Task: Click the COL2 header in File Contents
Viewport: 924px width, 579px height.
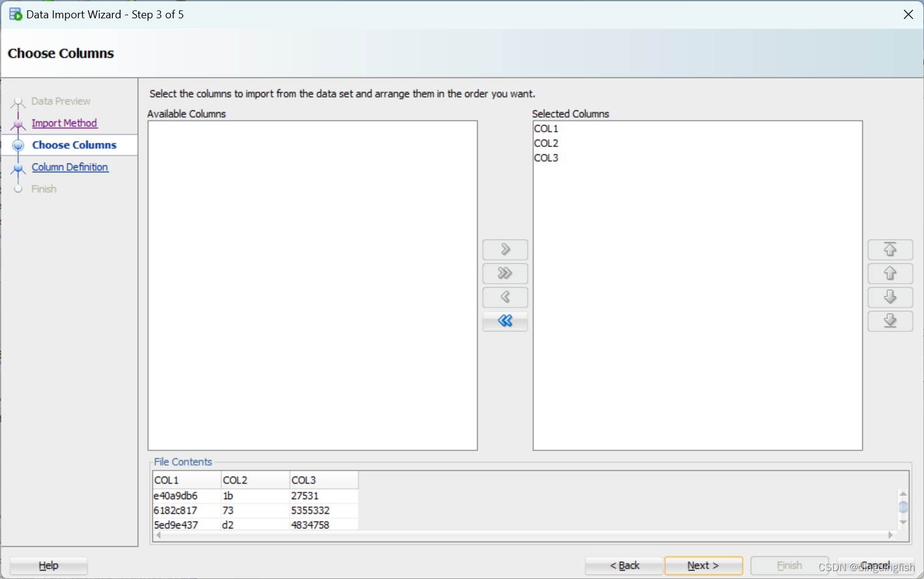Action: pyautogui.click(x=255, y=480)
